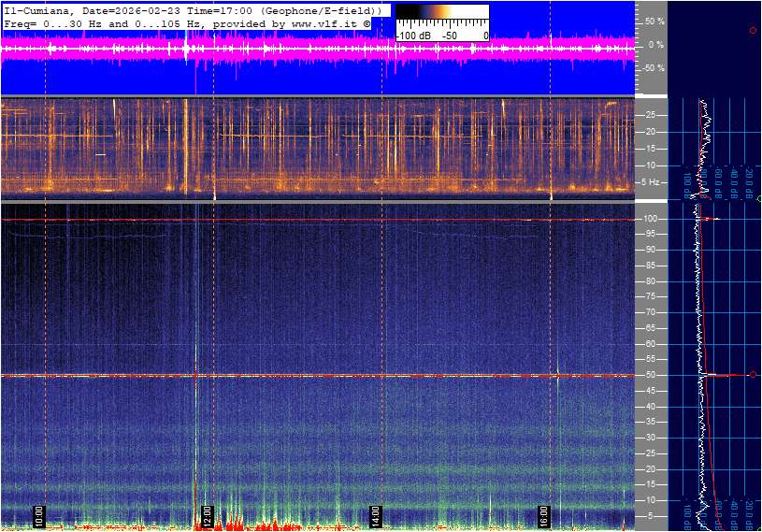Click the 75 label on lower frequency axis
This screenshot has height=532, width=762.
pyautogui.click(x=651, y=297)
